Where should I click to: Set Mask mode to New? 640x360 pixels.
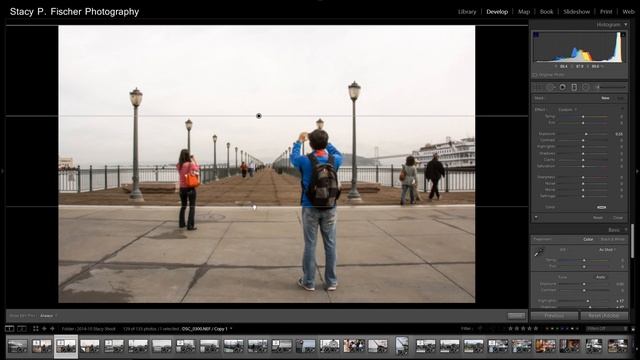[x=605, y=98]
